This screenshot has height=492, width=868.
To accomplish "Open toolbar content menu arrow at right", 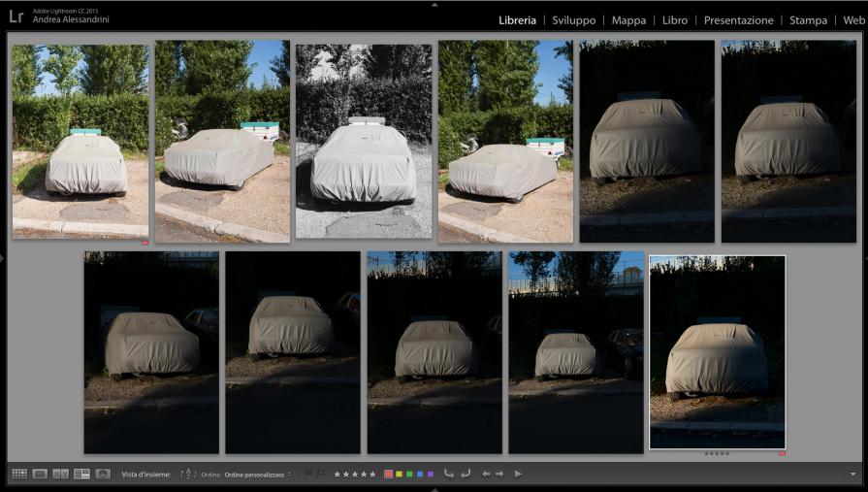I will pyautogui.click(x=852, y=474).
